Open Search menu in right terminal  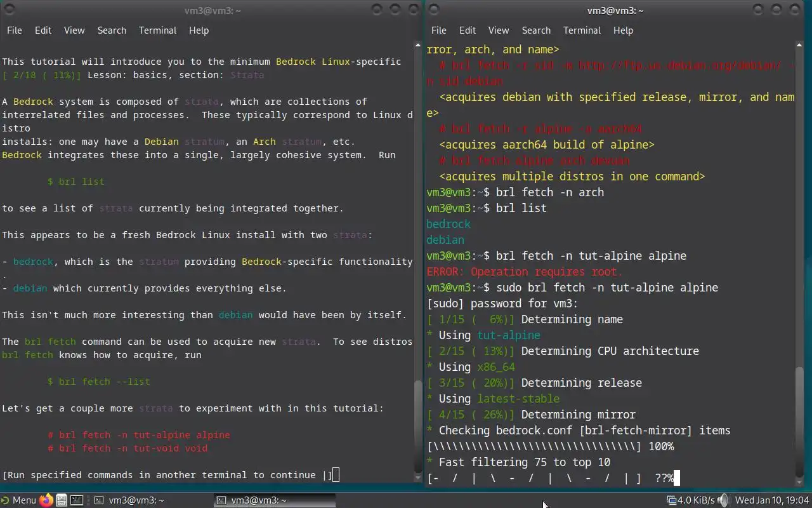(x=536, y=30)
